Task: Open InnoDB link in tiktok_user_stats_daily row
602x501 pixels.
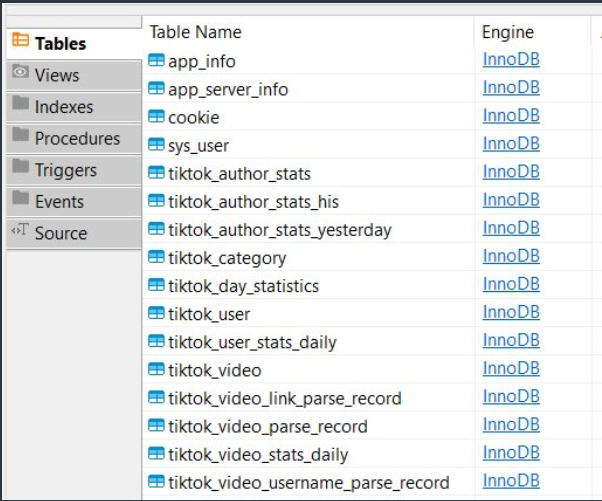Action: [x=511, y=340]
